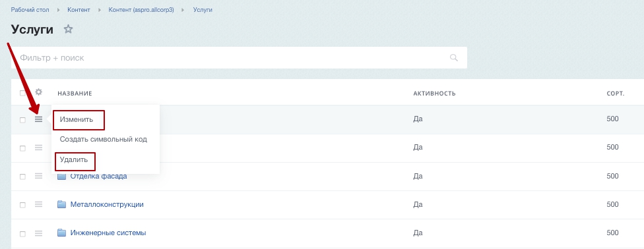Open the folder icon of Инженерные системы
Viewport: 644px width, 249px height.
[x=61, y=233]
